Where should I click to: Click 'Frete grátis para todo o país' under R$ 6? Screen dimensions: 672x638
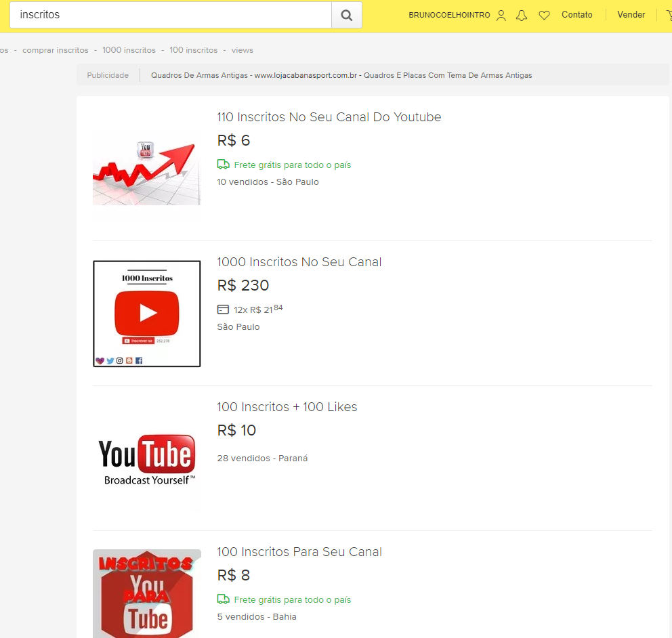click(292, 165)
